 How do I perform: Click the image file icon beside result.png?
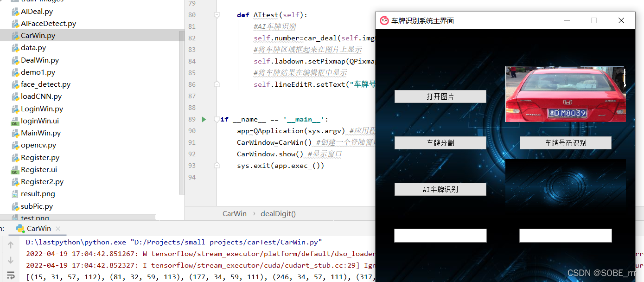click(15, 194)
